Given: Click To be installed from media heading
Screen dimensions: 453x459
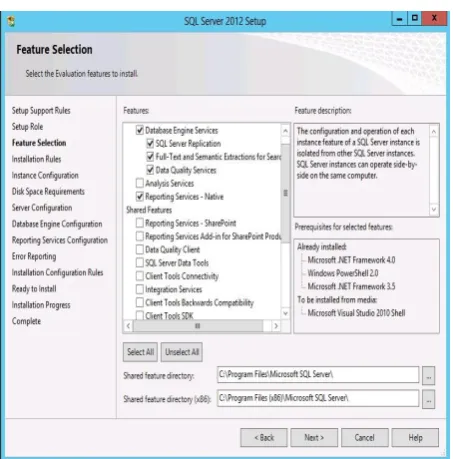Looking at the screenshot, I should click(x=337, y=300).
